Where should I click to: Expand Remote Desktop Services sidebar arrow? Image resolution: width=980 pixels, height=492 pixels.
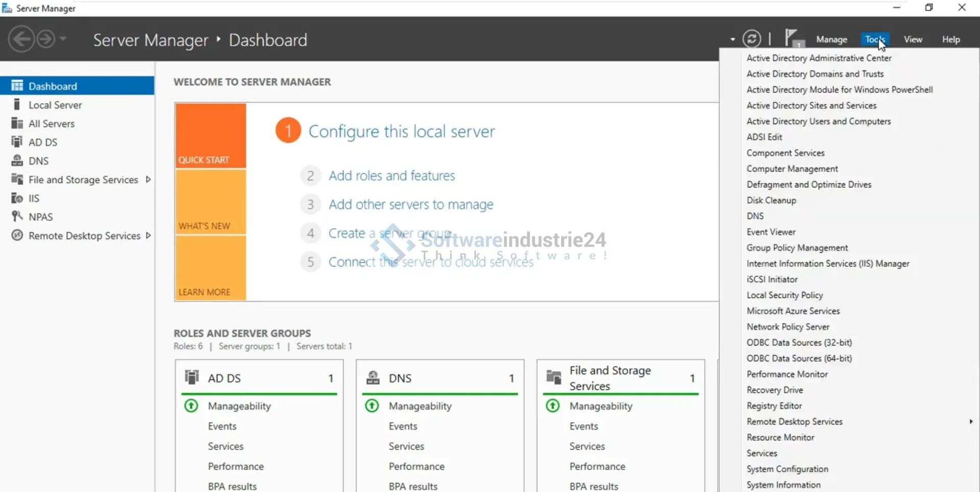pos(148,236)
